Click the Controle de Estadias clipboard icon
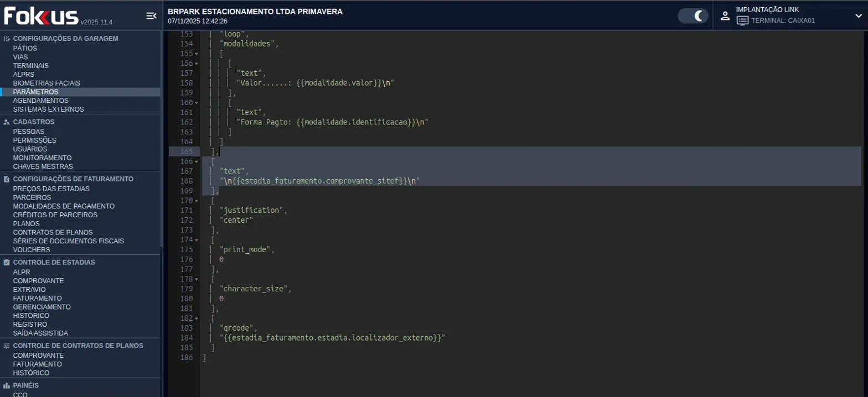This screenshot has height=397, width=868. (7, 263)
